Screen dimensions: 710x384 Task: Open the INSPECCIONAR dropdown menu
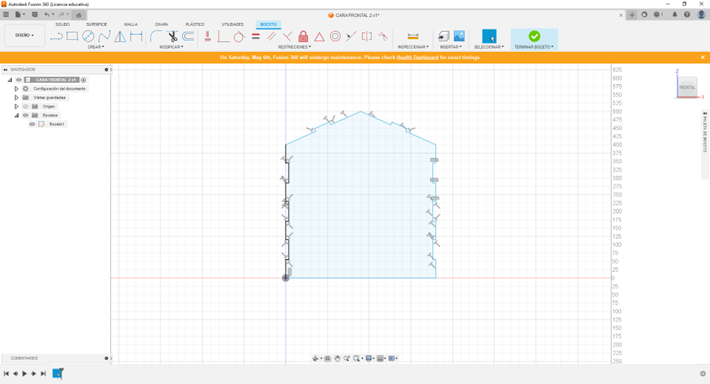click(x=413, y=47)
